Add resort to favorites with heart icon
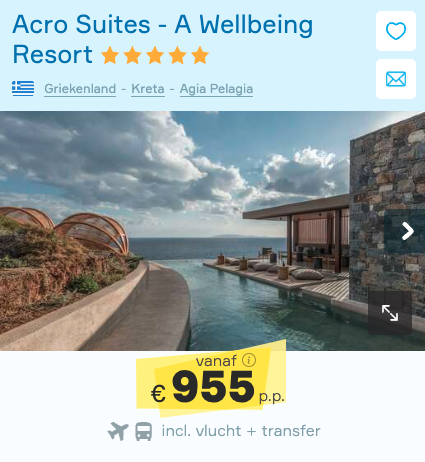This screenshot has height=462, width=425. coord(396,31)
